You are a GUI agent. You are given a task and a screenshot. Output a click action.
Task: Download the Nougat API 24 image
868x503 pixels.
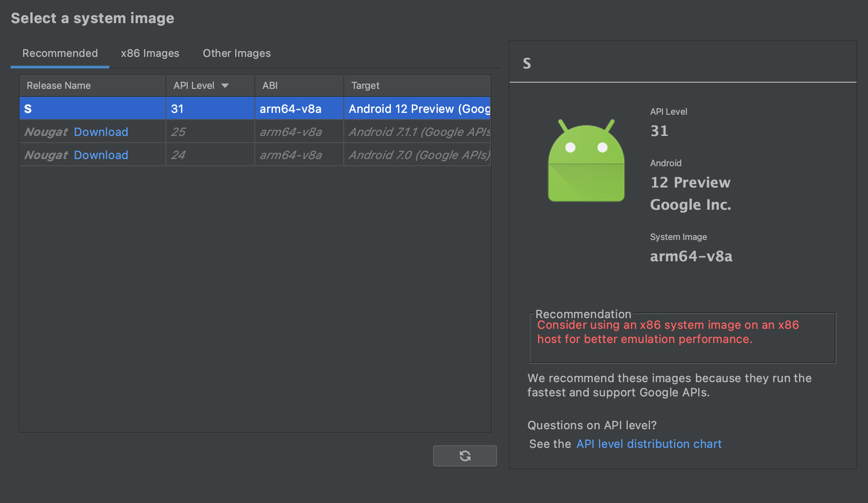[x=101, y=155]
